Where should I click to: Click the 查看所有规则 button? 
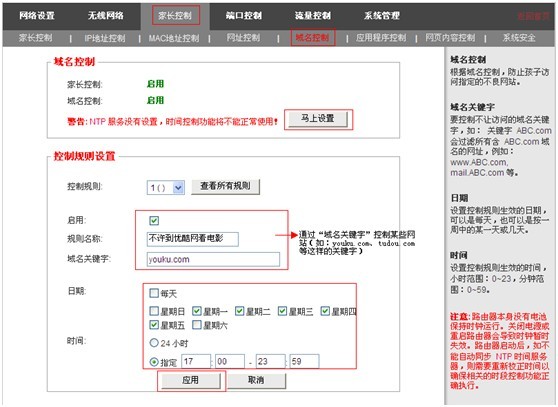pos(225,186)
